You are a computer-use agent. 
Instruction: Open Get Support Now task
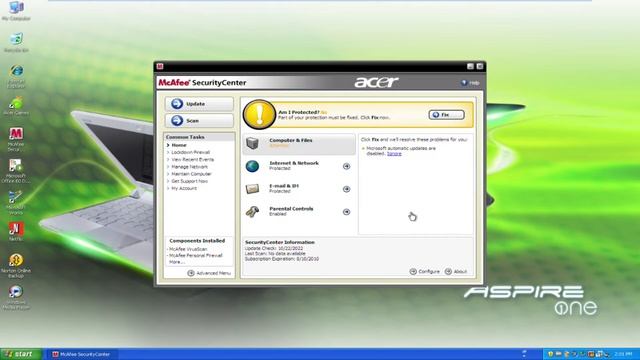pos(189,181)
